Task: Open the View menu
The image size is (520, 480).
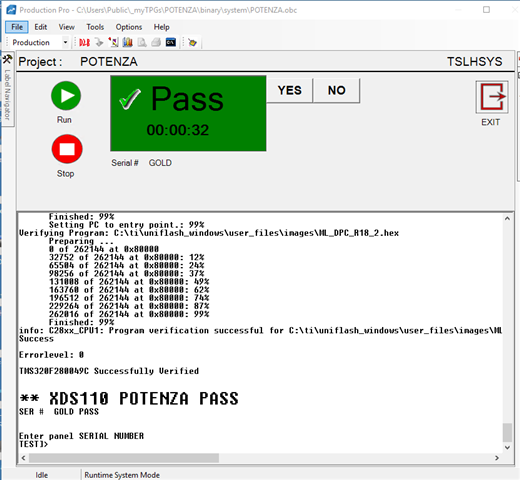Action: coord(67,27)
